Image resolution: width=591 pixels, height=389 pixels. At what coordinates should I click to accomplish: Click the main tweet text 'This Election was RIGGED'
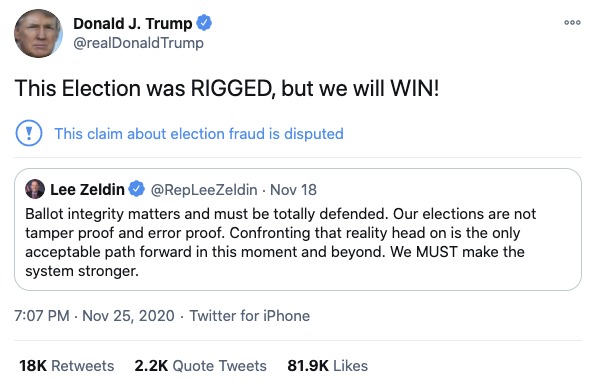coord(143,89)
